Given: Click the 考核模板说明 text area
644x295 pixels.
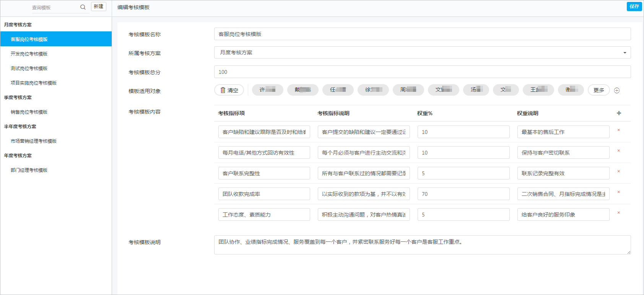Looking at the screenshot, I should coord(422,245).
